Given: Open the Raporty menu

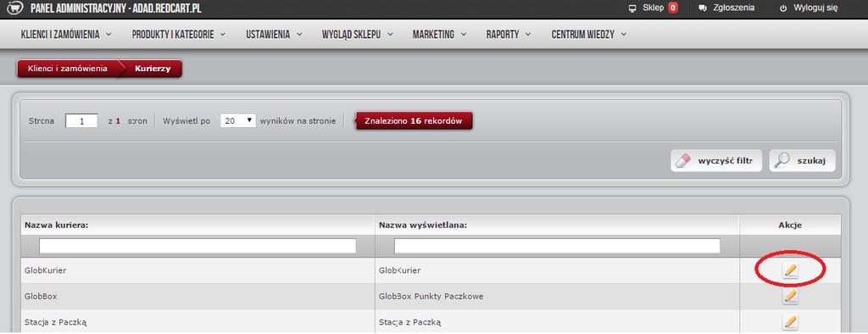Looking at the screenshot, I should click(509, 35).
